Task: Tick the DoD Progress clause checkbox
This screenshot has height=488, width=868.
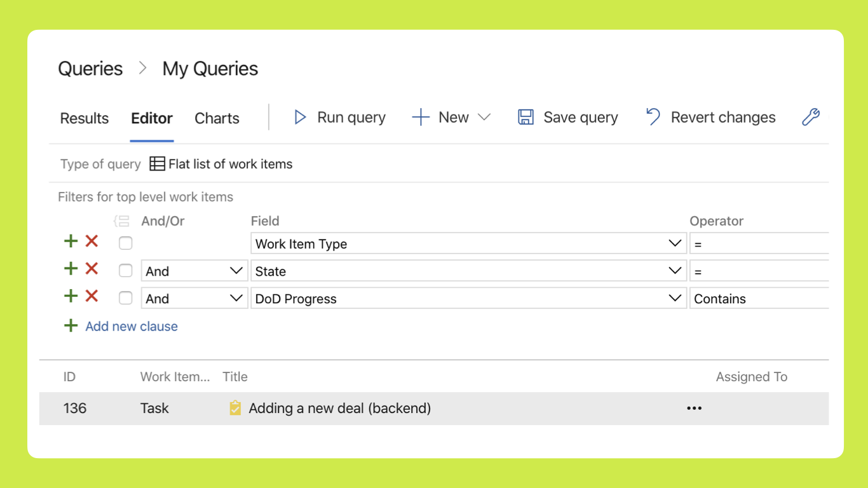Action: pos(125,297)
